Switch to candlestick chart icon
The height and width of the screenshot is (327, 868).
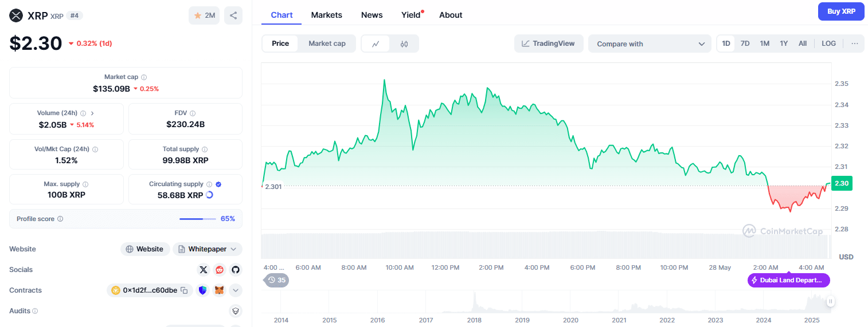[404, 44]
